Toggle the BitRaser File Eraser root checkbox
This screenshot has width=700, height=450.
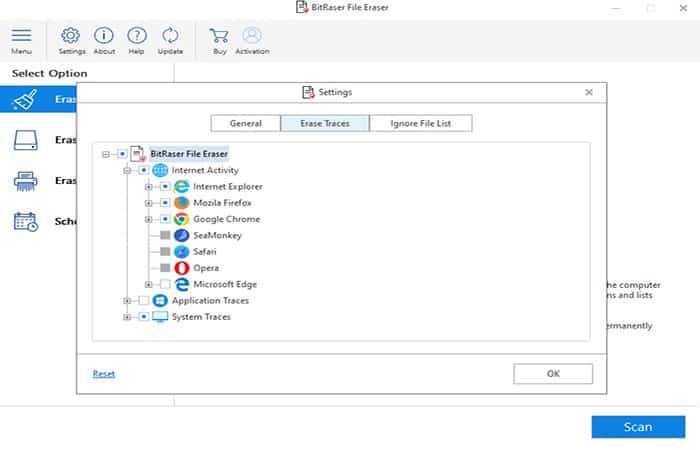[122, 154]
